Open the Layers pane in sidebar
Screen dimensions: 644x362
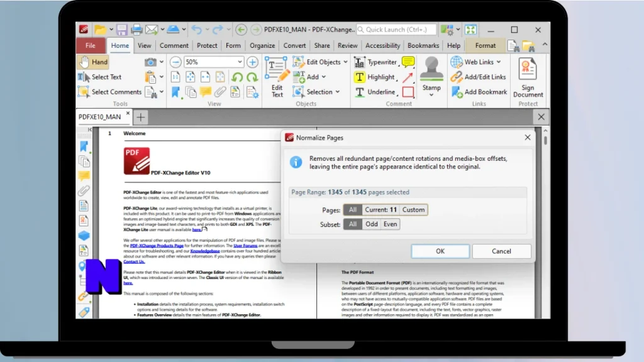[x=84, y=236]
